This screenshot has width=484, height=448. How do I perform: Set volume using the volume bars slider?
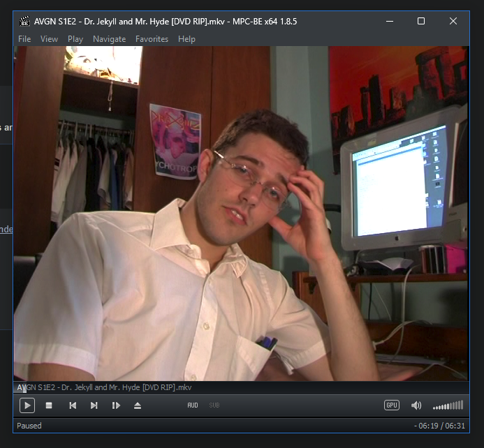(448, 405)
